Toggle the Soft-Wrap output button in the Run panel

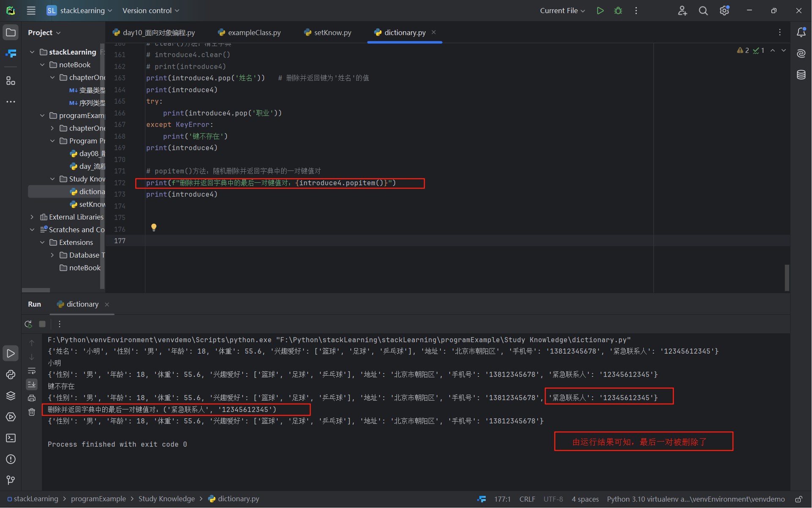(x=32, y=371)
